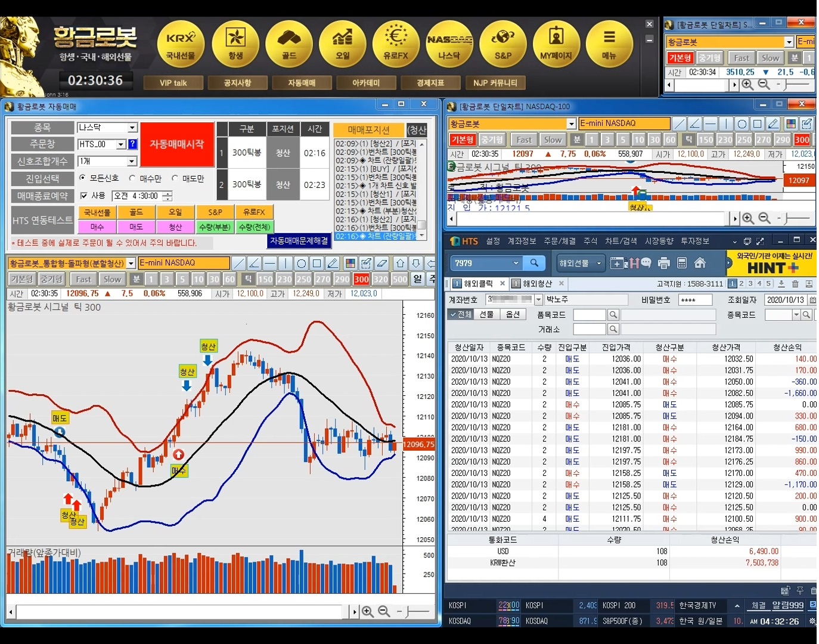Toggle the 사용 checkbox for scheduled end
This screenshot has height=644, width=819.
point(84,196)
